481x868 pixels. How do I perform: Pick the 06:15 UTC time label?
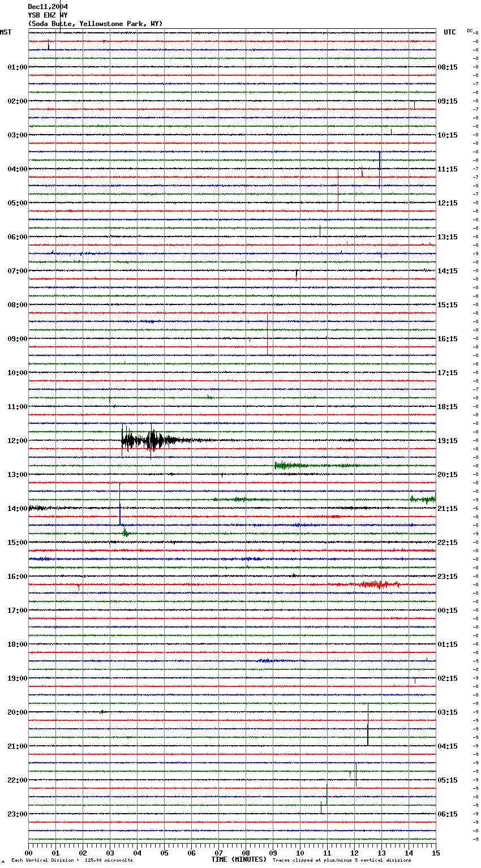click(x=448, y=814)
